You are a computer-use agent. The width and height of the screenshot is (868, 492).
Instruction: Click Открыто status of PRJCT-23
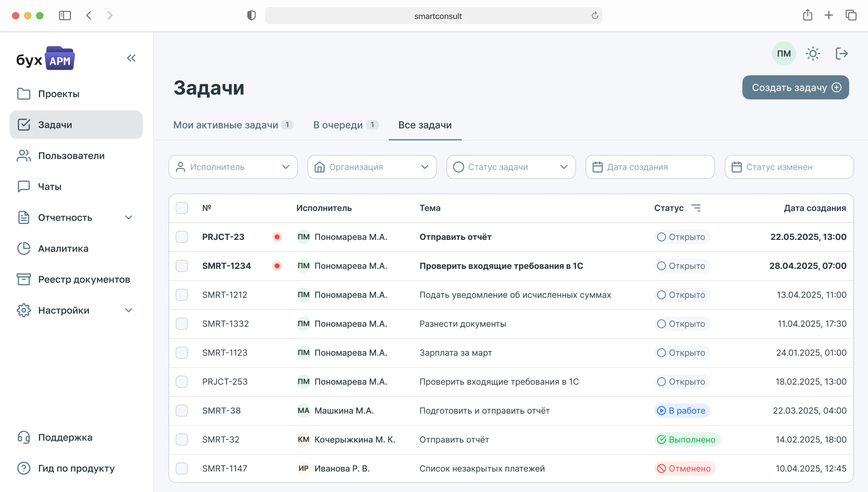click(x=682, y=237)
